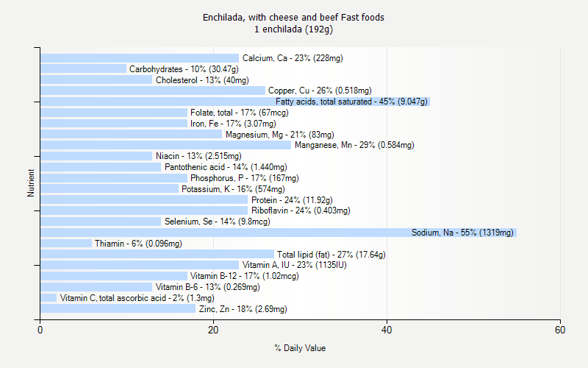Select the 'Riboflavin - 24% (0.403mg)' label

pyautogui.click(x=301, y=210)
